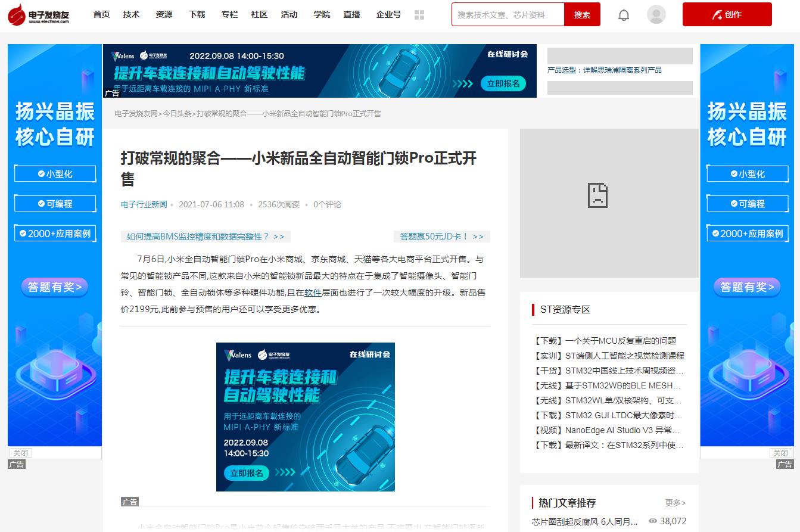Open the user avatar profile icon
Viewport: 800px width, 532px height.
tap(656, 14)
